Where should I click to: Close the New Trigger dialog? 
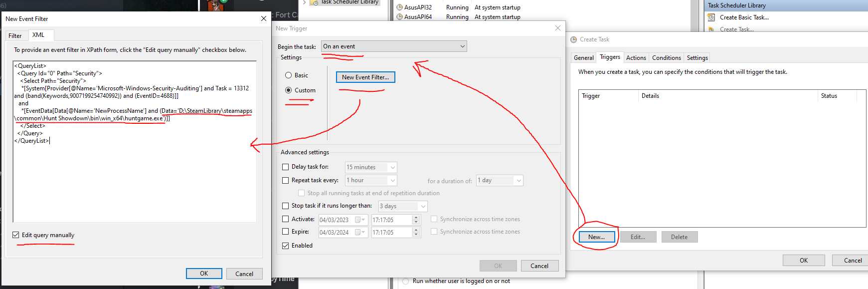(x=558, y=28)
